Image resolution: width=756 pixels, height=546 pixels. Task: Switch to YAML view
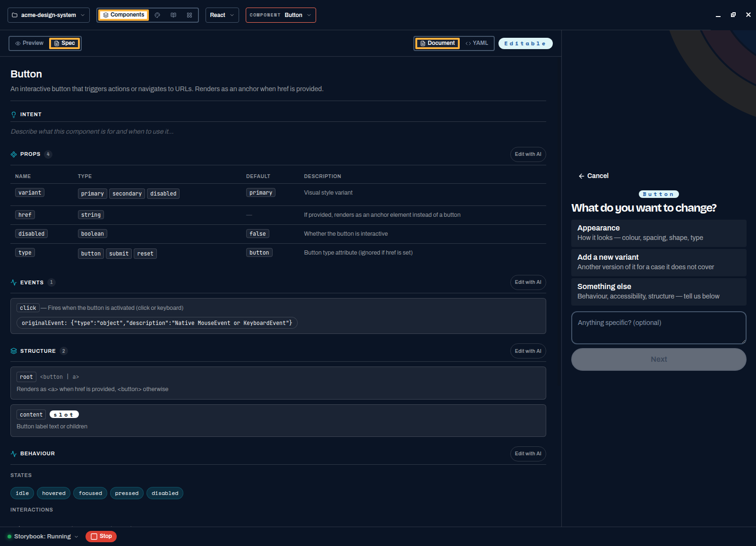click(477, 43)
